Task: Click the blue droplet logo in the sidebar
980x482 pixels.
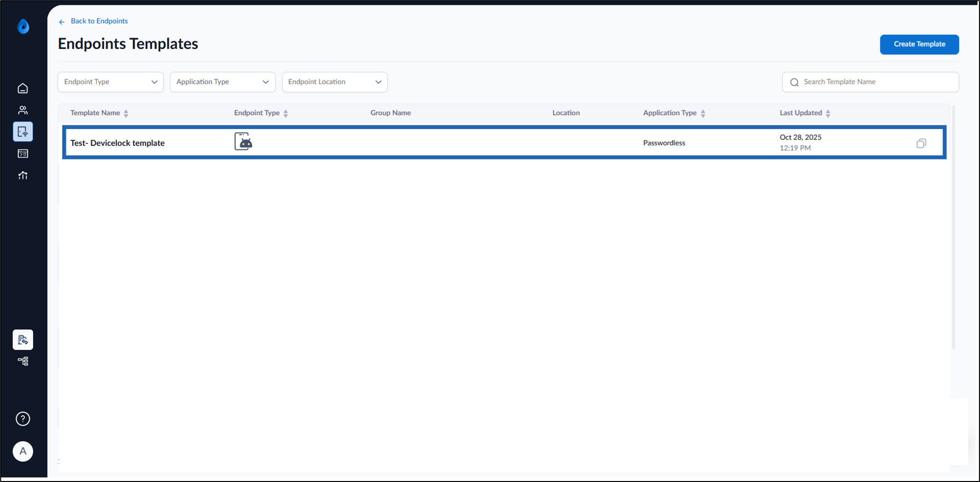Action: coord(23,26)
